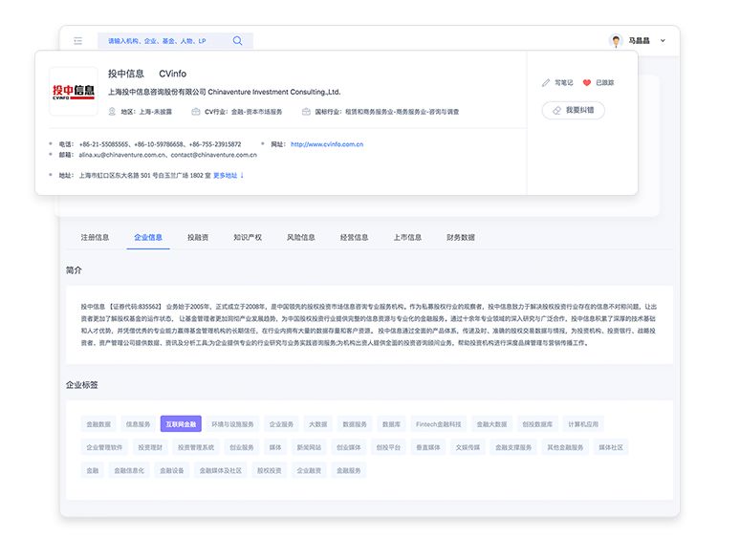Viewport: 740px width, 560px height.
Task: Switch to the 财务数据 tab
Action: tap(461, 237)
